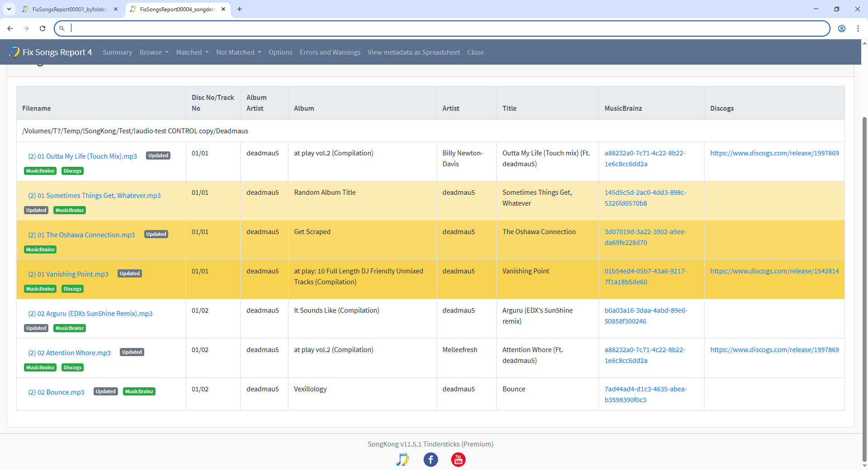Open file 02 Attention Whore.mp3

[x=69, y=353]
